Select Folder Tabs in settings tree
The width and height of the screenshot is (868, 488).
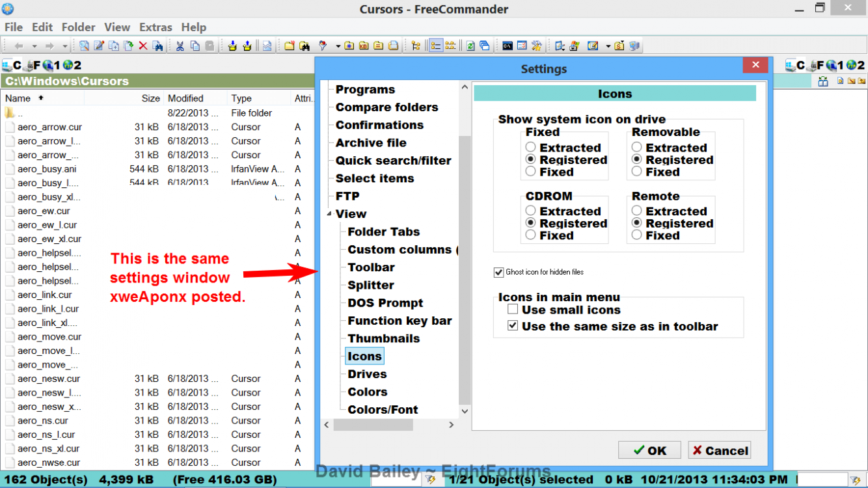pos(384,232)
